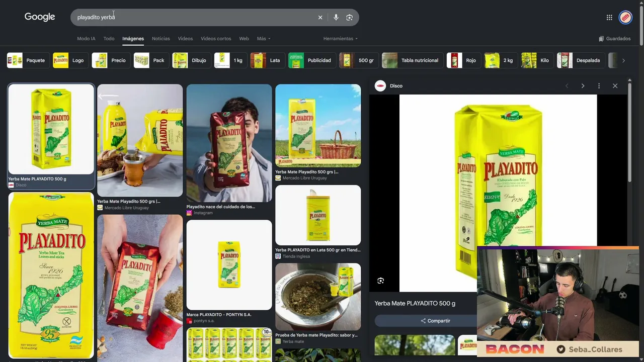The height and width of the screenshot is (362, 644).
Task: Open the Google account profile avatar
Action: tap(625, 17)
